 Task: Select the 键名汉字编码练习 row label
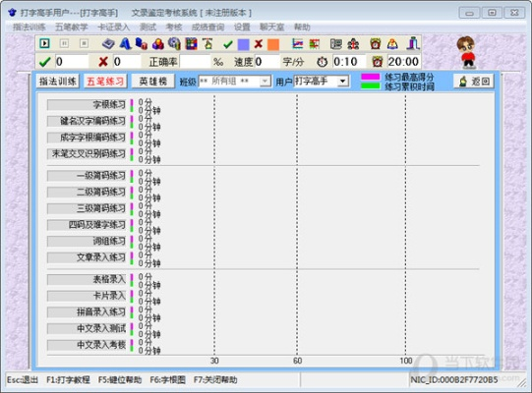(x=87, y=121)
